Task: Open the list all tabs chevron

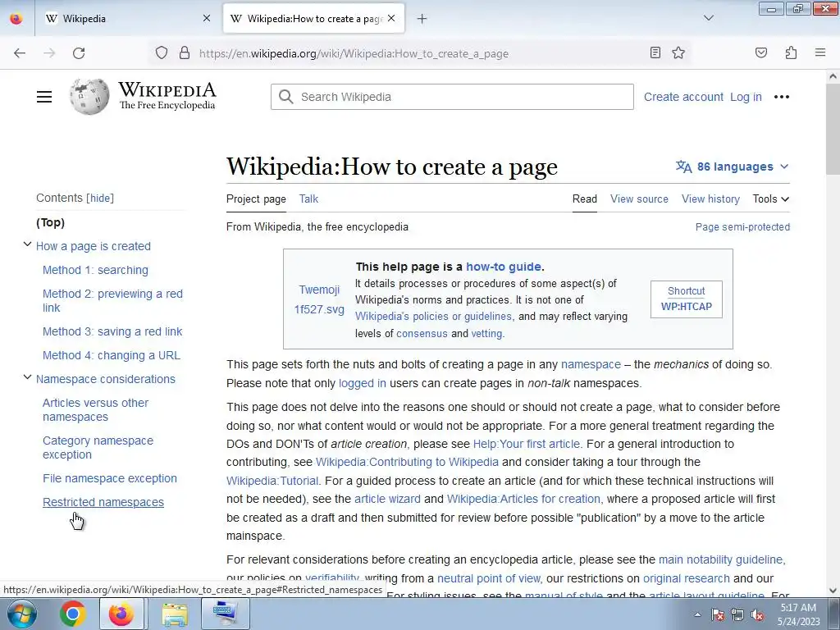Action: pyautogui.click(x=708, y=18)
